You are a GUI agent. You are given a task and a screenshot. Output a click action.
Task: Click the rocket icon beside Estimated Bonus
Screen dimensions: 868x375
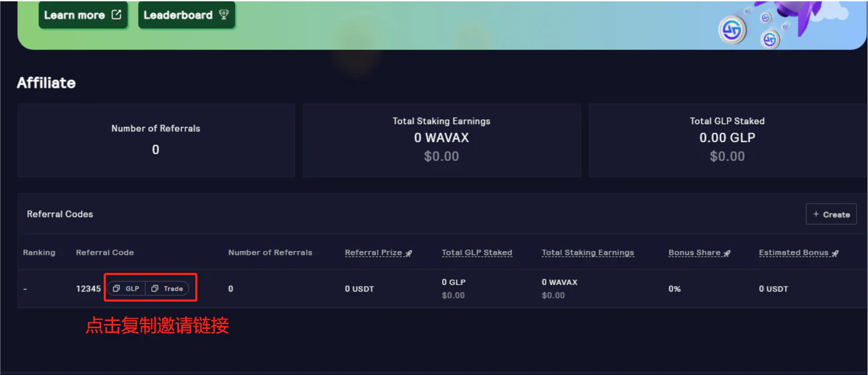pos(835,253)
